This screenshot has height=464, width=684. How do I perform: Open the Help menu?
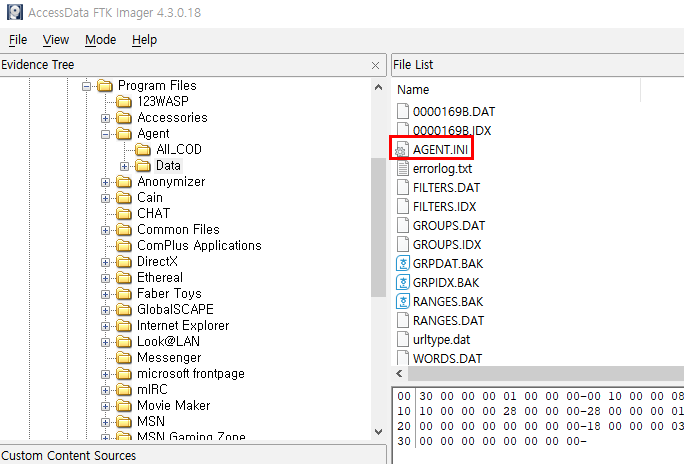pos(144,40)
